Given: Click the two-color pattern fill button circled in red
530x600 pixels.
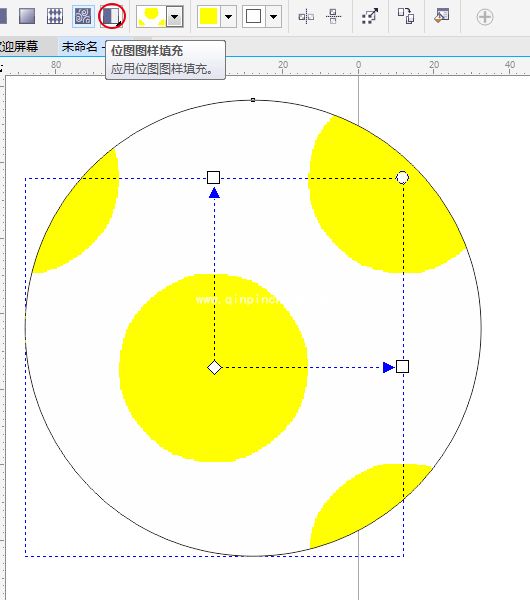Looking at the screenshot, I should tap(111, 16).
